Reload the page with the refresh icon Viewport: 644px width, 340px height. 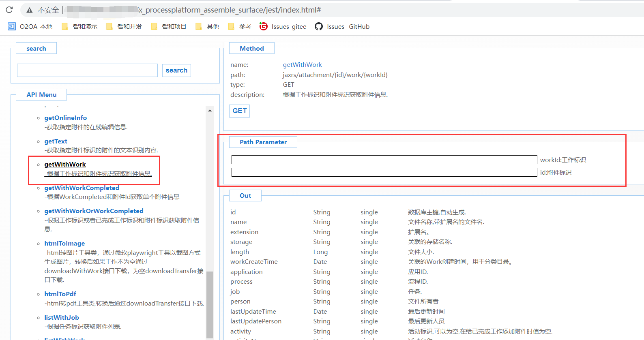click(x=9, y=10)
